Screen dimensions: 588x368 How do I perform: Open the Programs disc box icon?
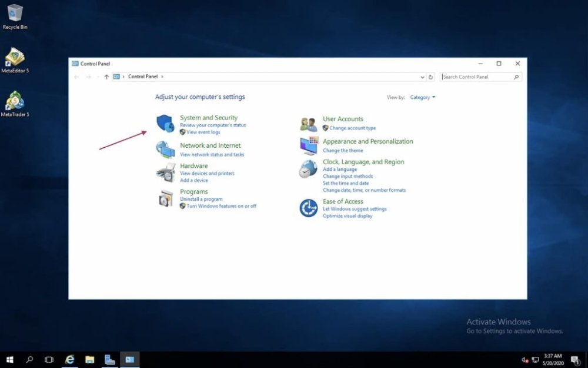[165, 198]
